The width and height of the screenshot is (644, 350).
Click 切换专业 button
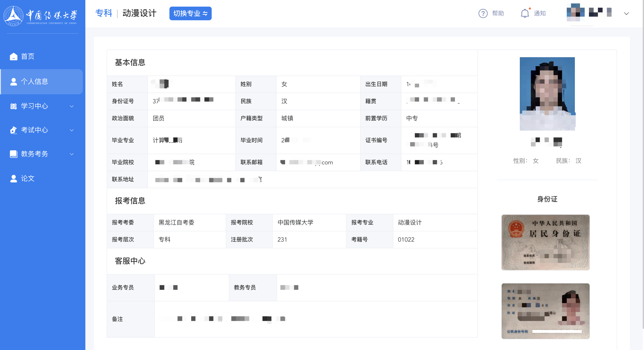point(190,13)
